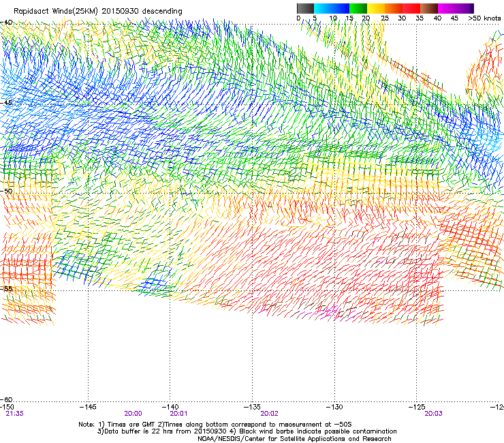The image size is (504, 443).
Task: Click the '3)Data buffer is 22 hrs' note line
Action: [247, 431]
